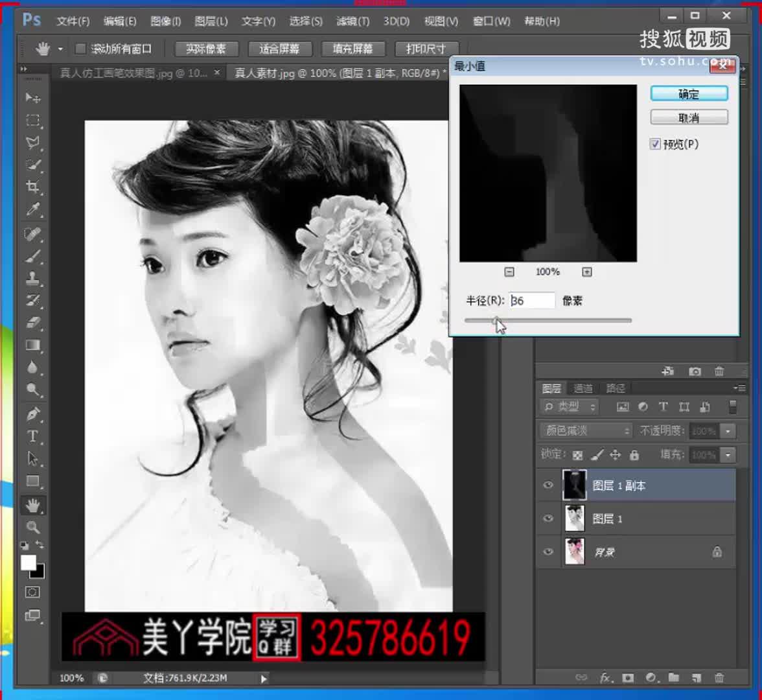Click the 半径 input field
Viewport: 762px width, 700px height.
click(531, 300)
